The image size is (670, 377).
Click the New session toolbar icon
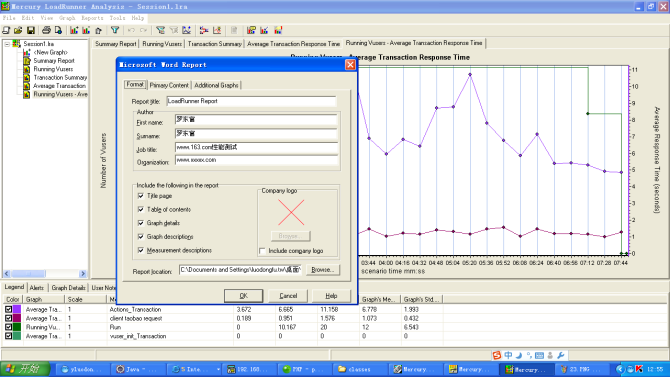click(x=6, y=30)
